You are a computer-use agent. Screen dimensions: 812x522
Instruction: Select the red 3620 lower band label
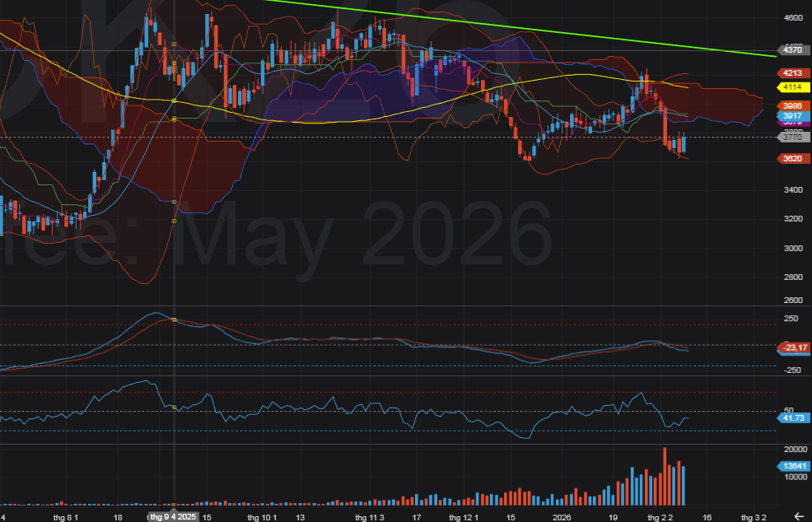tap(792, 158)
